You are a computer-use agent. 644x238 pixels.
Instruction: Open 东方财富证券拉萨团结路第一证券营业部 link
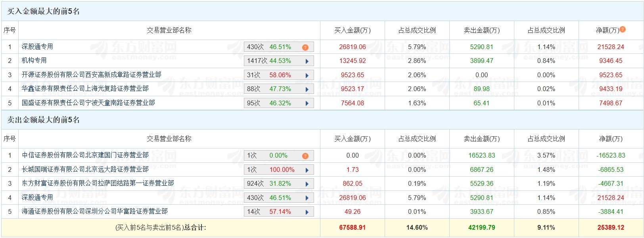click(98, 183)
